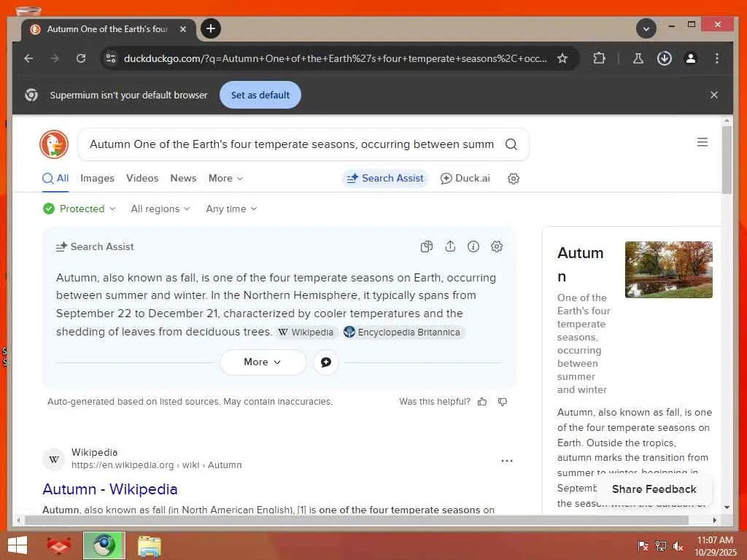Open the red taskbar app icon
Image resolution: width=747 pixels, height=560 pixels.
[x=58, y=545]
